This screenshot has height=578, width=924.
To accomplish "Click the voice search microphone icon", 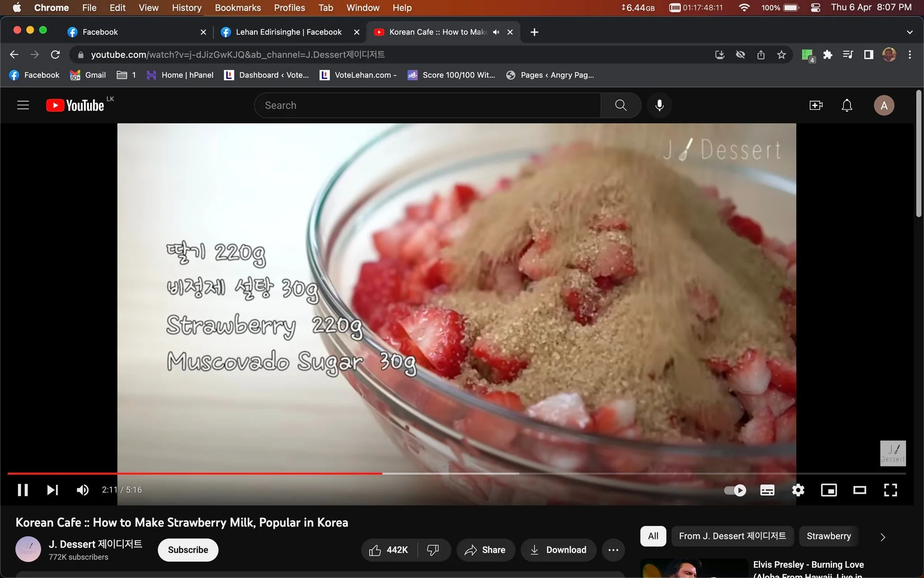I will coord(659,105).
